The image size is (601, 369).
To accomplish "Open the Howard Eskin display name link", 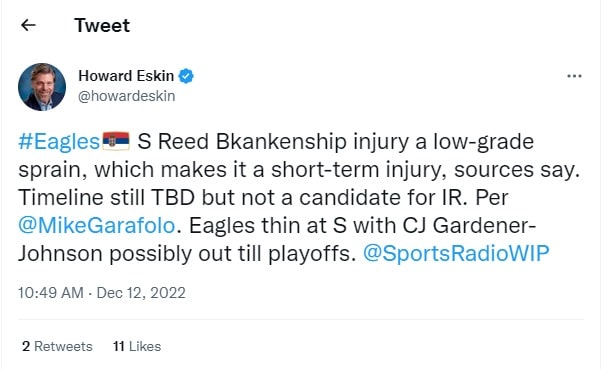I will coord(126,76).
